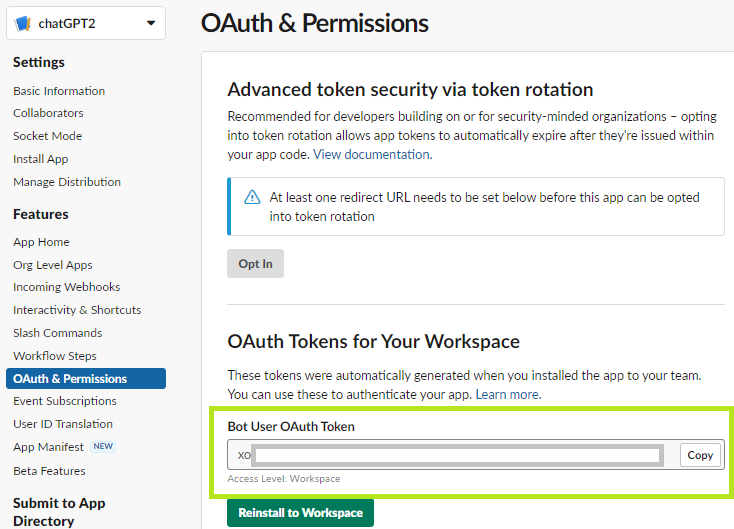Copy the Bot User OAuth Token
734x529 pixels.
pos(700,455)
